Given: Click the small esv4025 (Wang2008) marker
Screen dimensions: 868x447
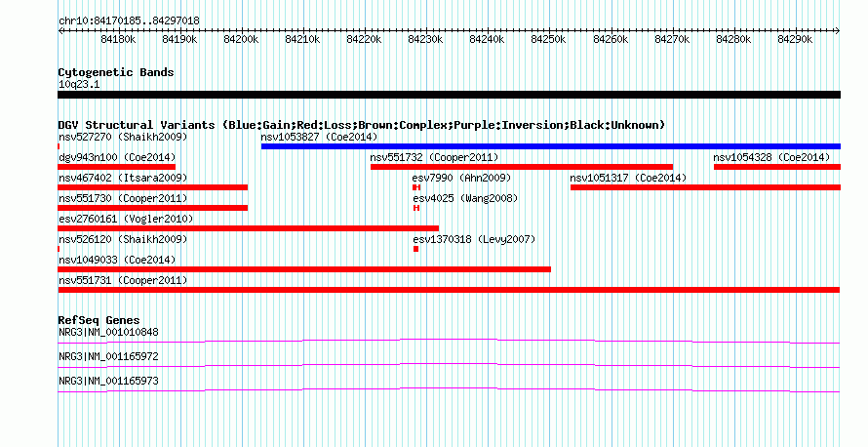Looking at the screenshot, I should [x=416, y=208].
